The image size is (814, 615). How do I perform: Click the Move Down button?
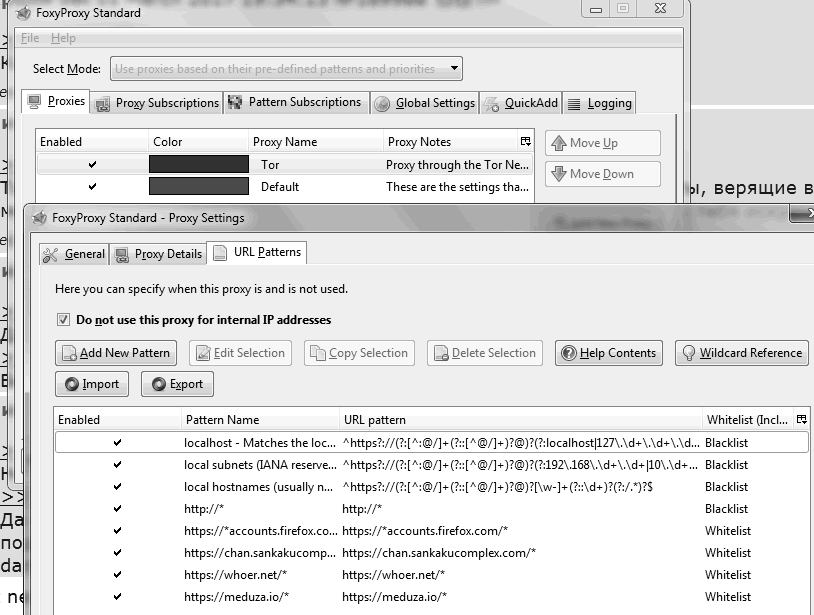pyautogui.click(x=603, y=174)
